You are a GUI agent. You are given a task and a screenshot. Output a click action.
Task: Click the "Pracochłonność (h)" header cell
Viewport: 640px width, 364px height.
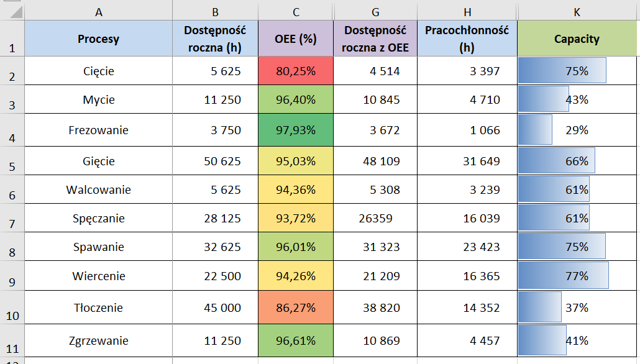coord(467,39)
